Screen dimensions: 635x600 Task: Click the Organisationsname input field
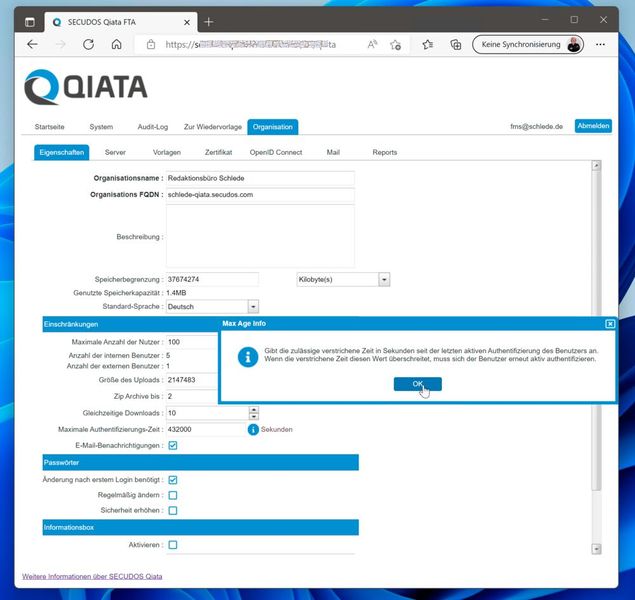pyautogui.click(x=260, y=178)
